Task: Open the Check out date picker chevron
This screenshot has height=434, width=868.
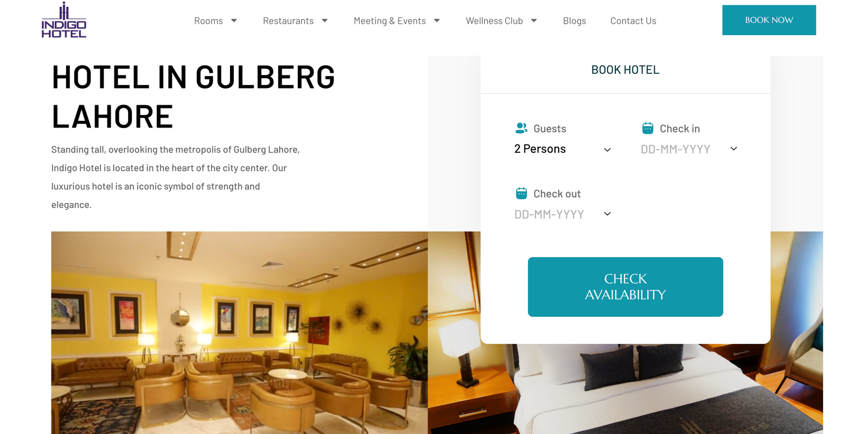Action: (x=608, y=214)
